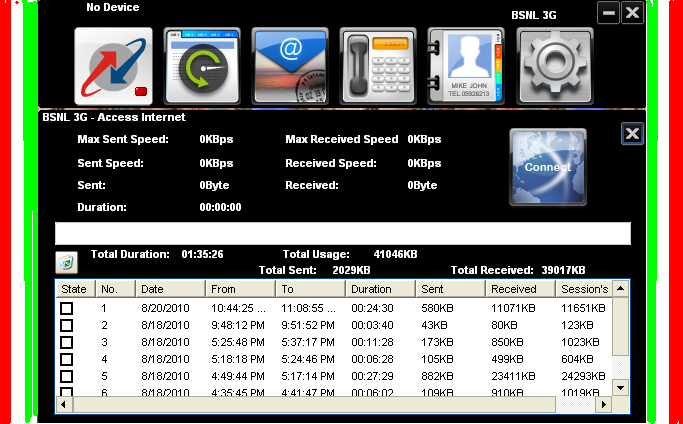Close the BSNL 3G window
683x424 pixels.
(632, 13)
